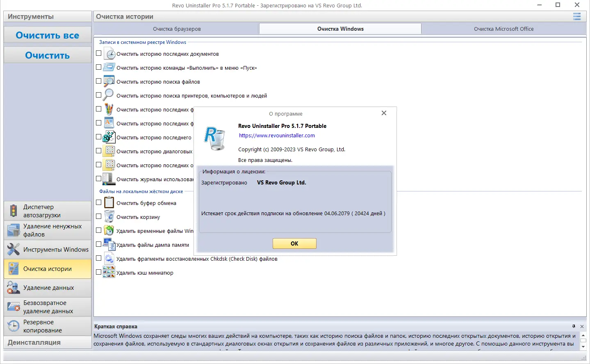
Task: Click the clipboard icon beside «Очистить буфер обмена»
Action: tap(109, 202)
